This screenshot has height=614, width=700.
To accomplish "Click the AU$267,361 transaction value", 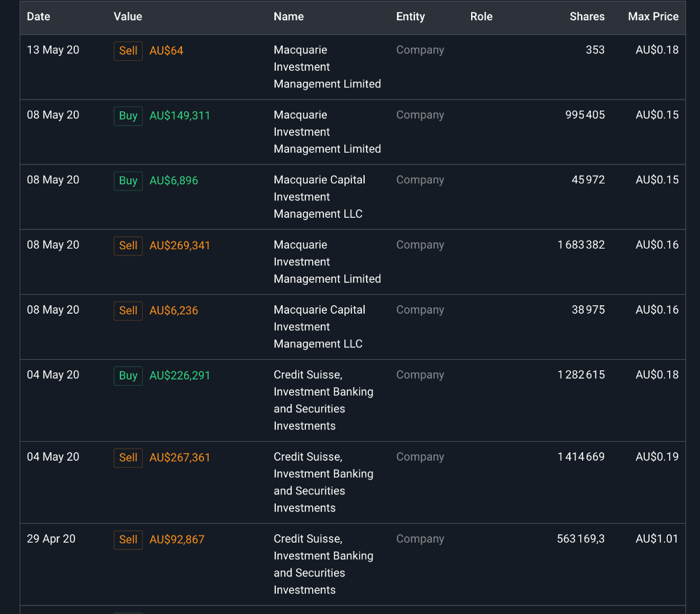I will (180, 458).
